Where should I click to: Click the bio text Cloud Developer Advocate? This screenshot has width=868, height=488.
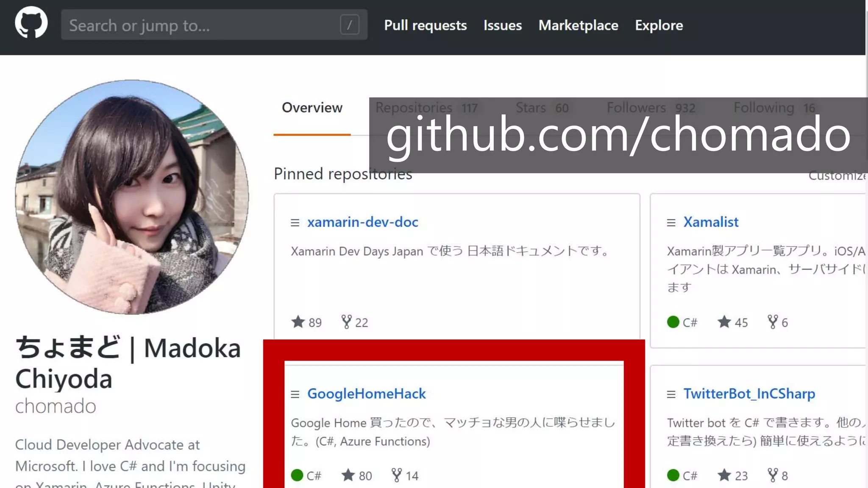pos(107,445)
